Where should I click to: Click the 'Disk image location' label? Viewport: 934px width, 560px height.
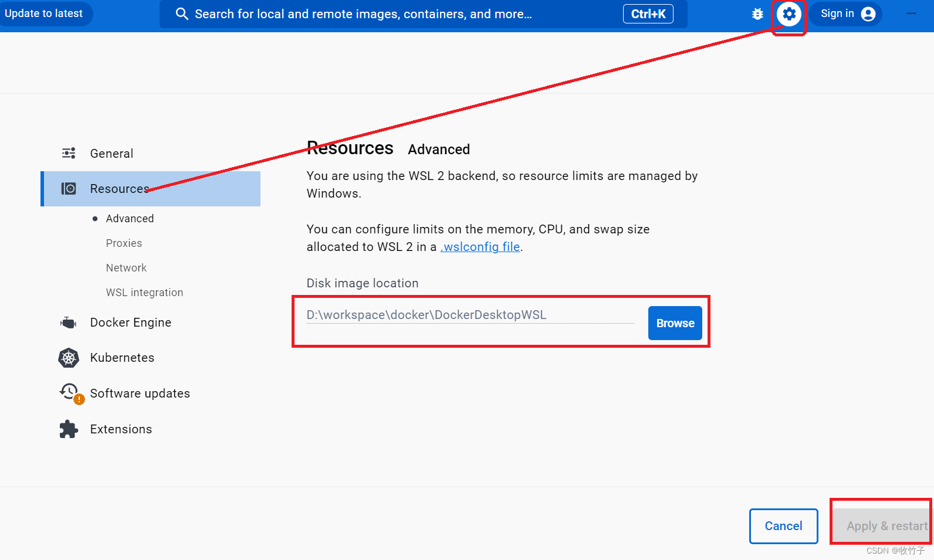click(363, 283)
